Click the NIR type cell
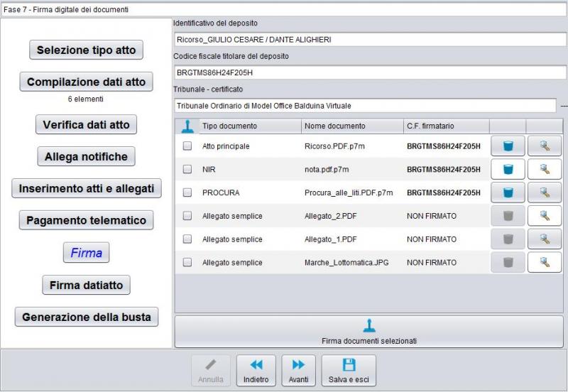 [x=209, y=170]
